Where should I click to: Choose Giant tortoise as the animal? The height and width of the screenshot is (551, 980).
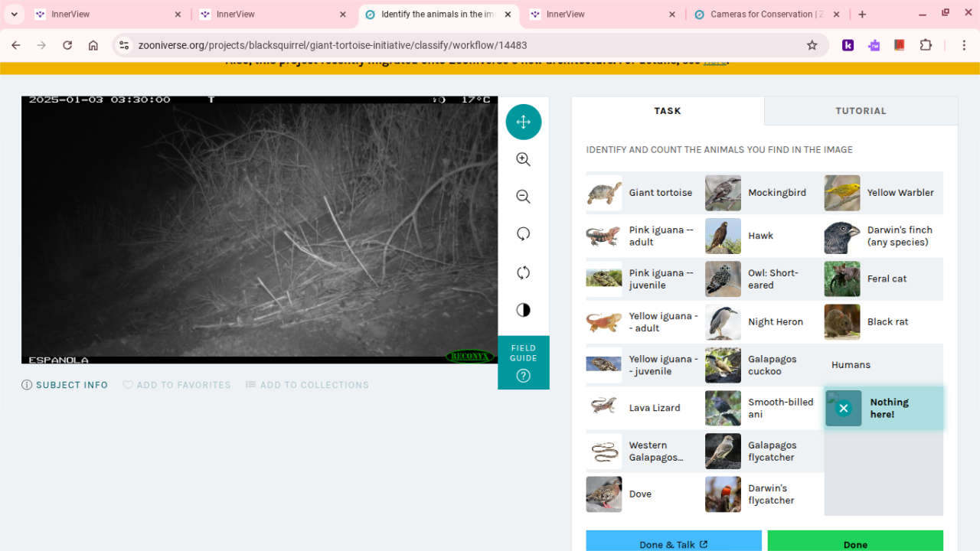coord(645,193)
